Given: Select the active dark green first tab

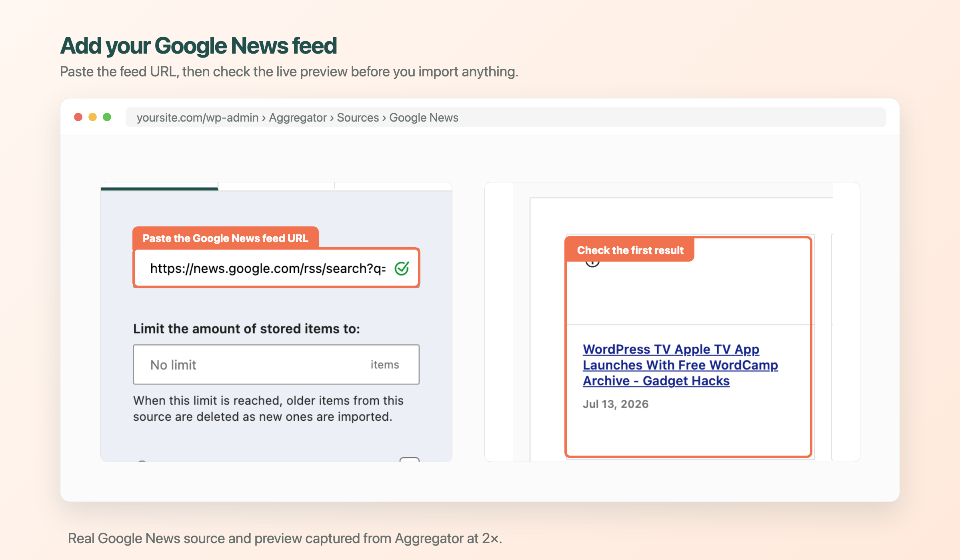Looking at the screenshot, I should (x=159, y=187).
